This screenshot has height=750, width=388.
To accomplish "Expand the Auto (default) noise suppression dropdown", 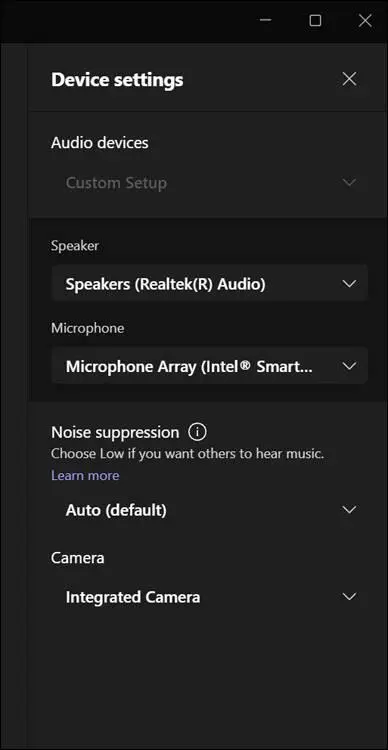I will (210, 510).
